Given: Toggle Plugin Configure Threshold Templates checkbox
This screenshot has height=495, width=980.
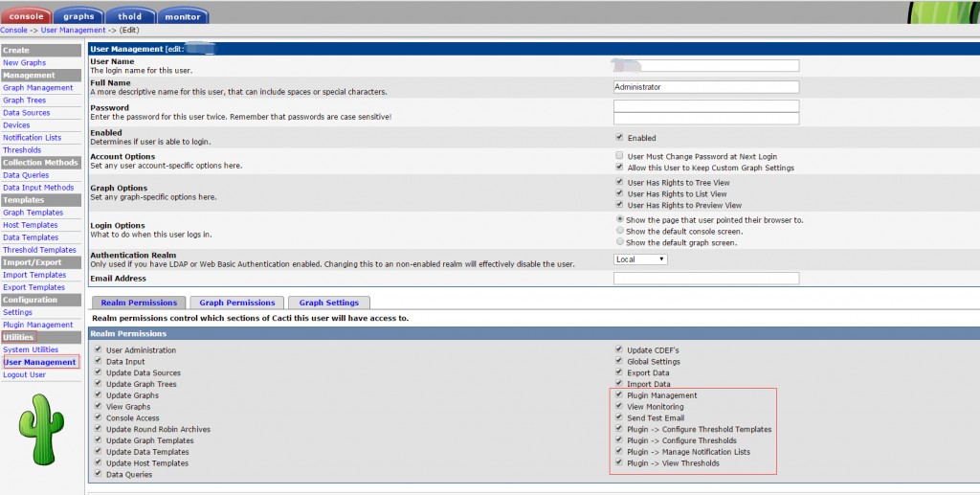Looking at the screenshot, I should (619, 429).
